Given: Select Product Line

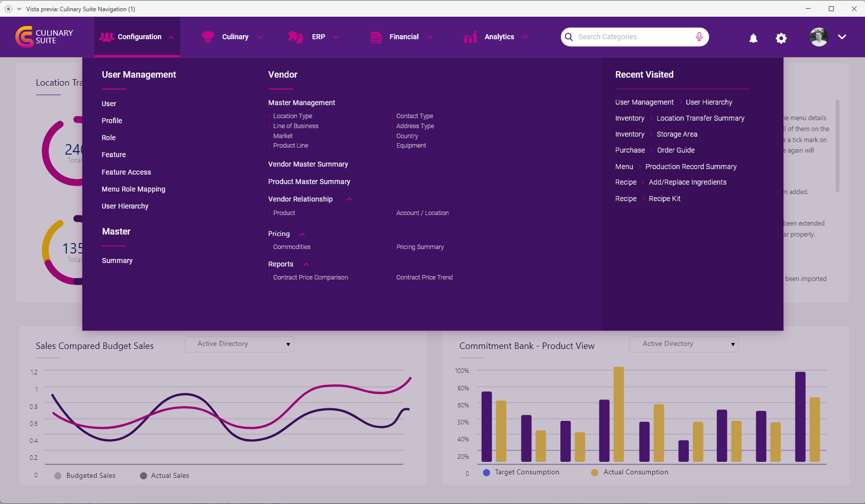Looking at the screenshot, I should point(291,145).
